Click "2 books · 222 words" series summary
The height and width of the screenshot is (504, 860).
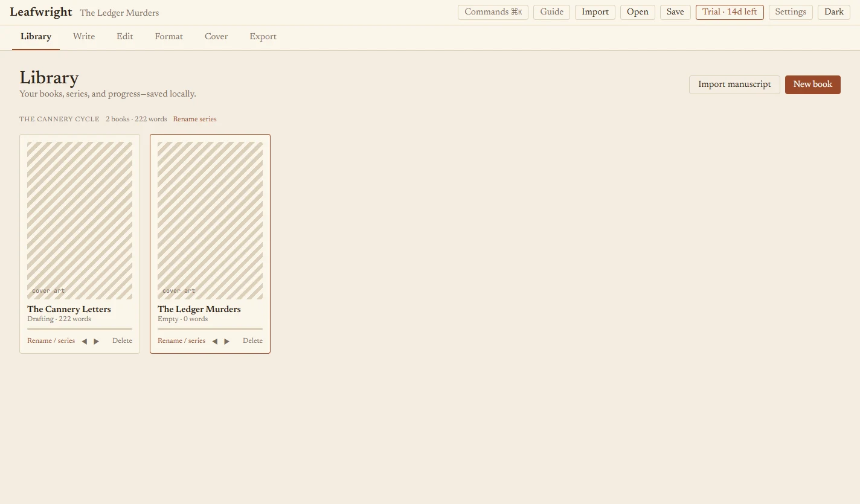136,120
